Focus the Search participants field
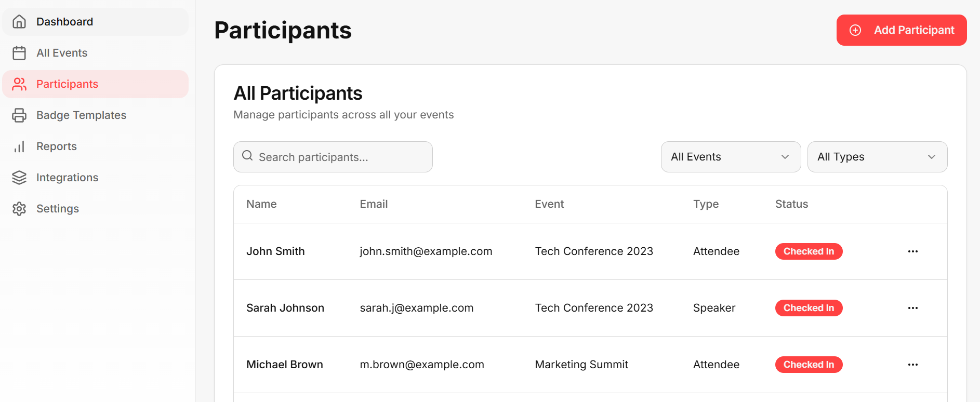Image resolution: width=980 pixels, height=402 pixels. tap(333, 157)
